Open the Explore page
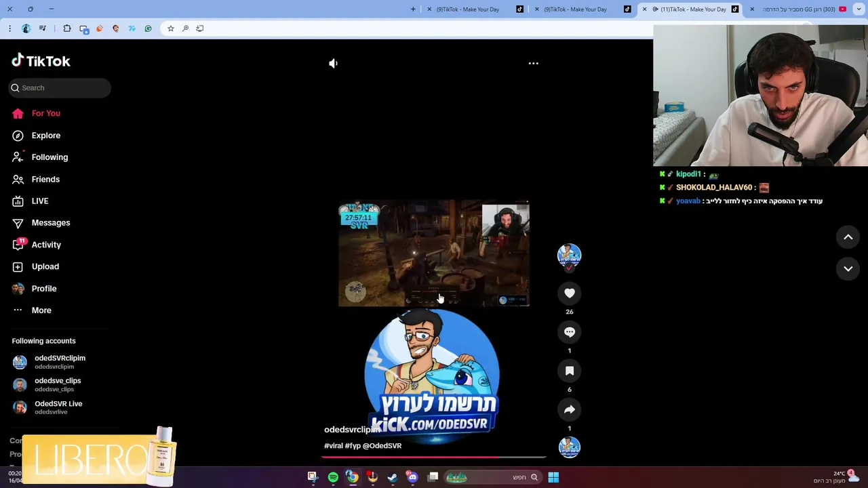The image size is (868, 488). [x=37, y=136]
